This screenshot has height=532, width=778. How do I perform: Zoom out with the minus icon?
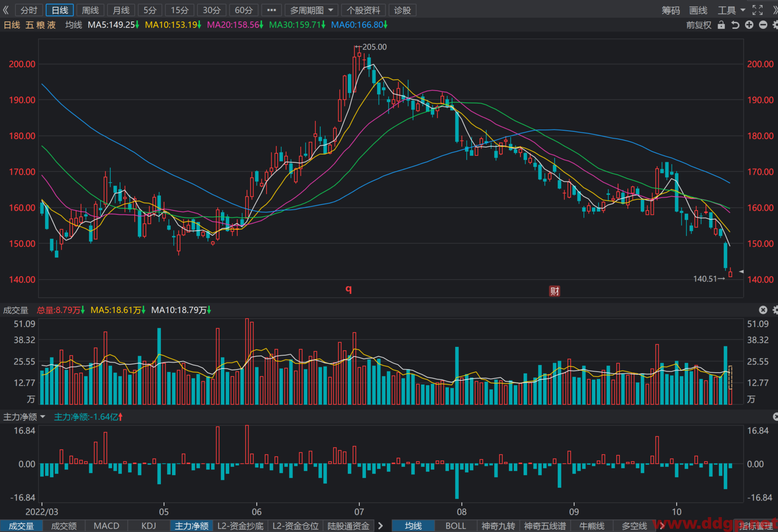pos(763,25)
